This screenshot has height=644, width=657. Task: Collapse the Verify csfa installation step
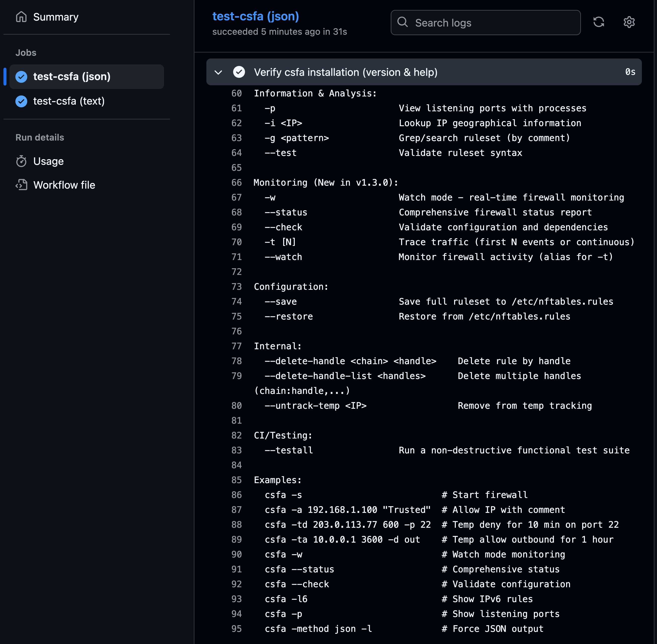tap(218, 72)
